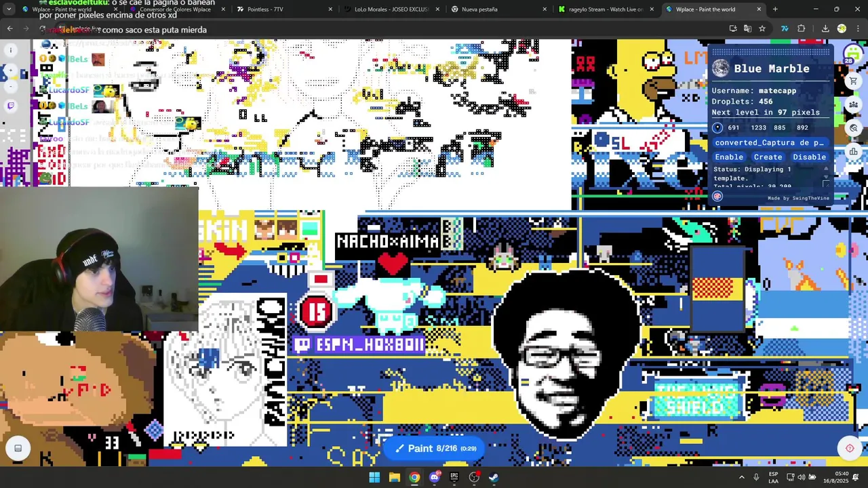Open Blue Marble color palette icon
This screenshot has height=488, width=868.
(x=717, y=197)
